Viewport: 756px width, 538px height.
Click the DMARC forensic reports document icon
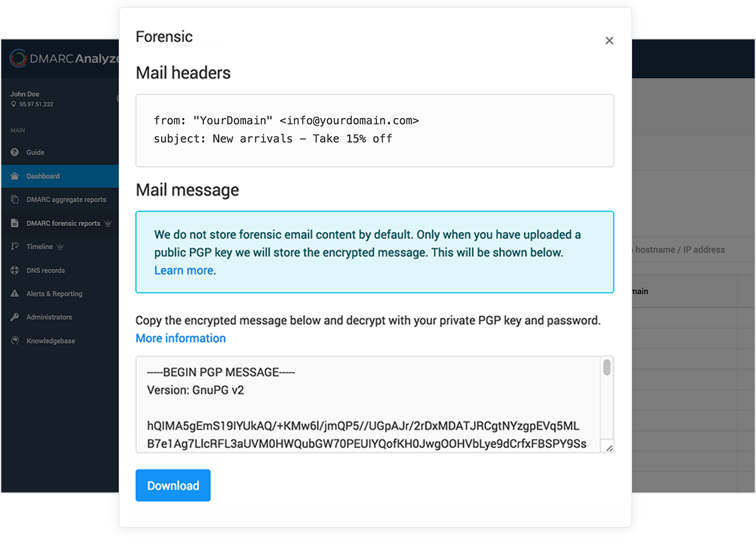coord(14,223)
